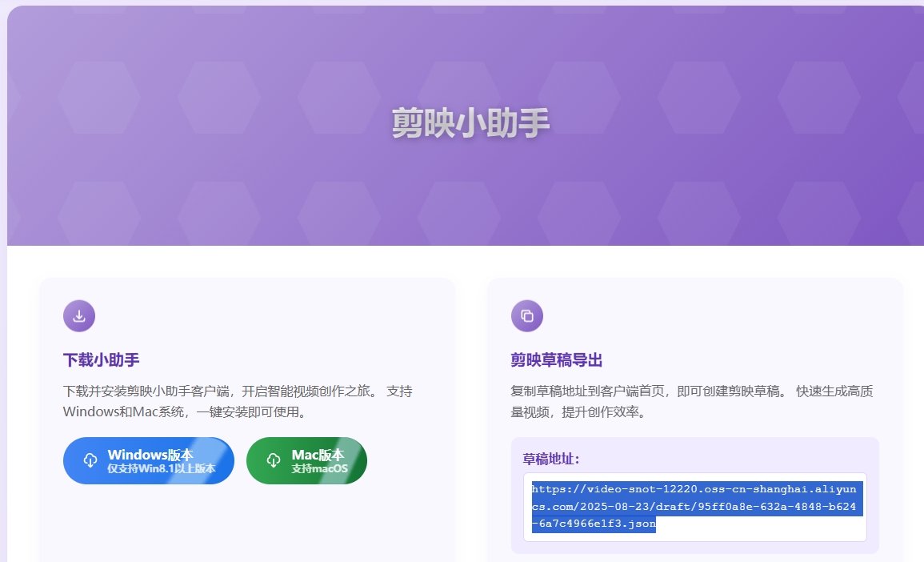Click the 下载小助手 heading
924x562 pixels.
point(102,359)
